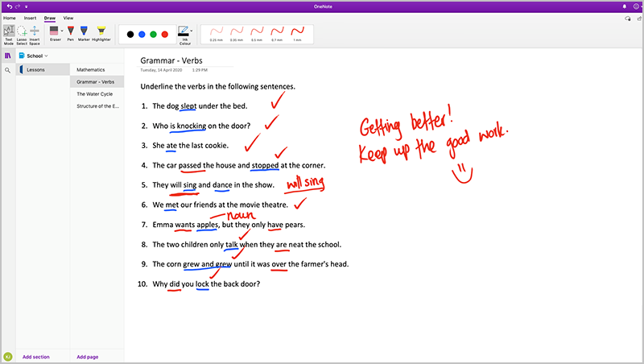
Task: Show the notebooks navigation icon
Action: coord(8,56)
